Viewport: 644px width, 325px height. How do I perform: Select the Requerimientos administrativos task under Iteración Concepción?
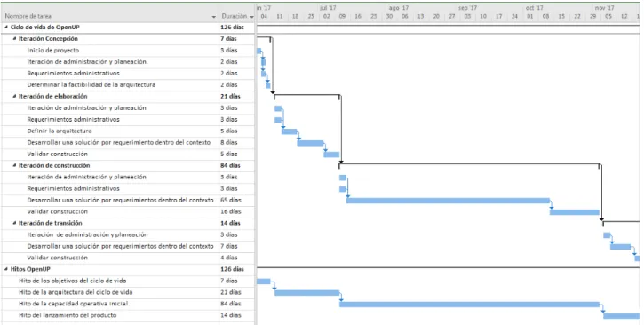[73, 74]
